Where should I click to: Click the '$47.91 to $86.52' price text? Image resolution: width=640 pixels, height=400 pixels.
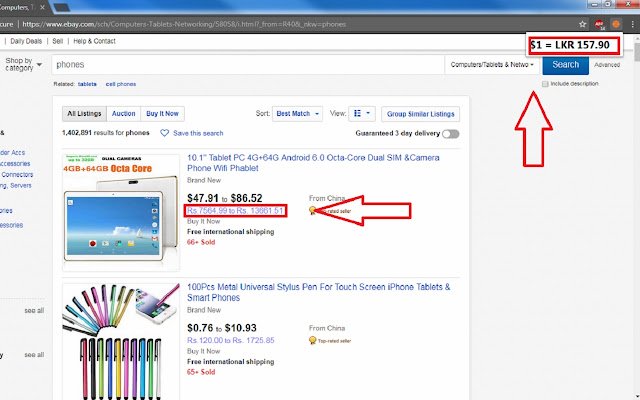[224, 198]
